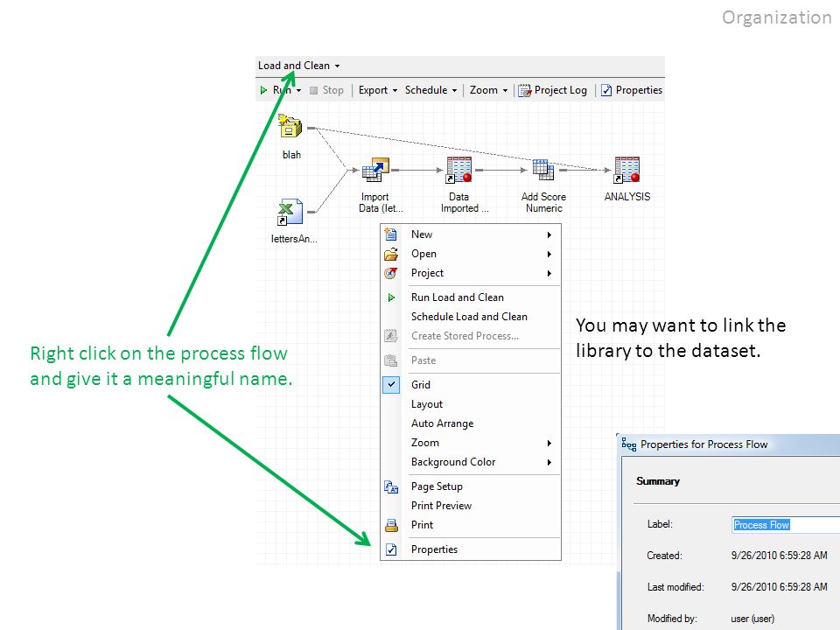Expand the Zoom toolbar dropdown
Screen dimensions: 840x630
coord(505,90)
